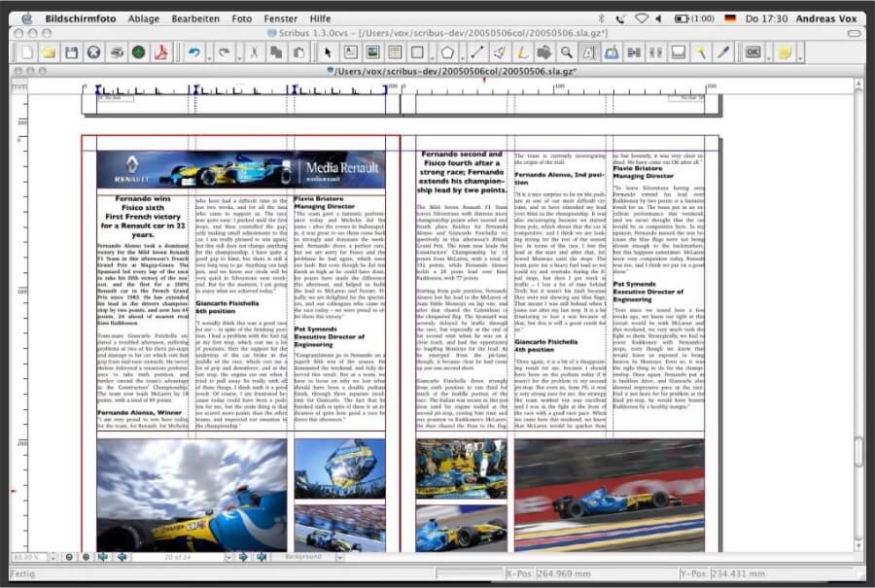The image size is (875, 588).
Task: Paste with the clipboard icon
Action: 299,53
